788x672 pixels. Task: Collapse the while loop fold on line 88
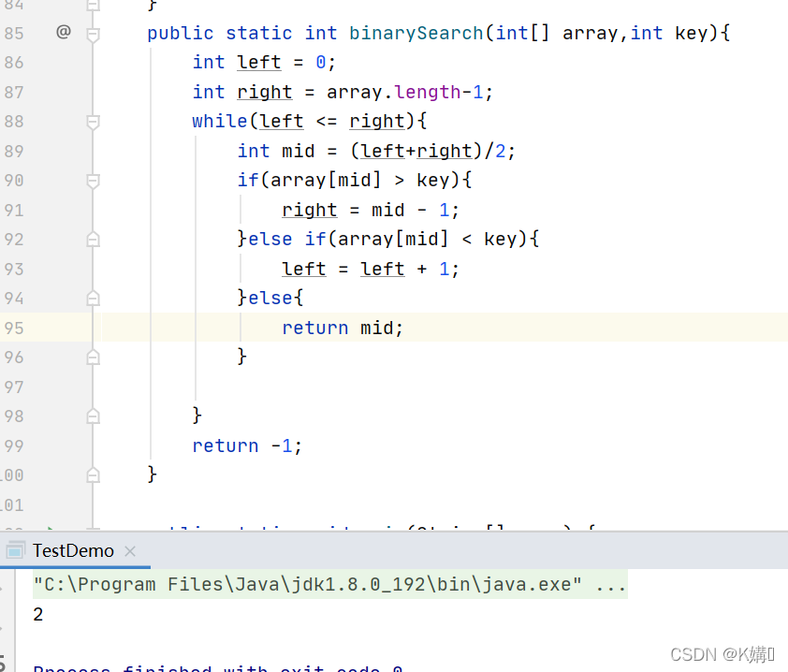coord(93,122)
